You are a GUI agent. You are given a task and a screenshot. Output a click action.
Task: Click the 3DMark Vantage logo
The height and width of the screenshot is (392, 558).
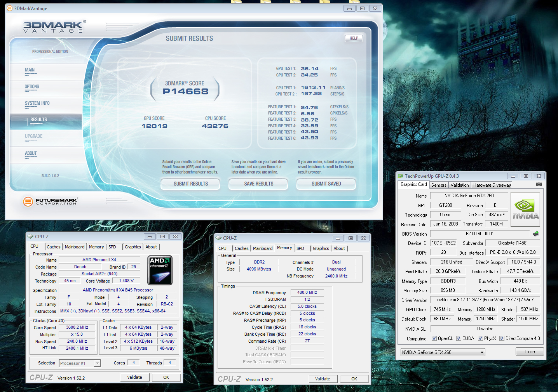click(54, 26)
